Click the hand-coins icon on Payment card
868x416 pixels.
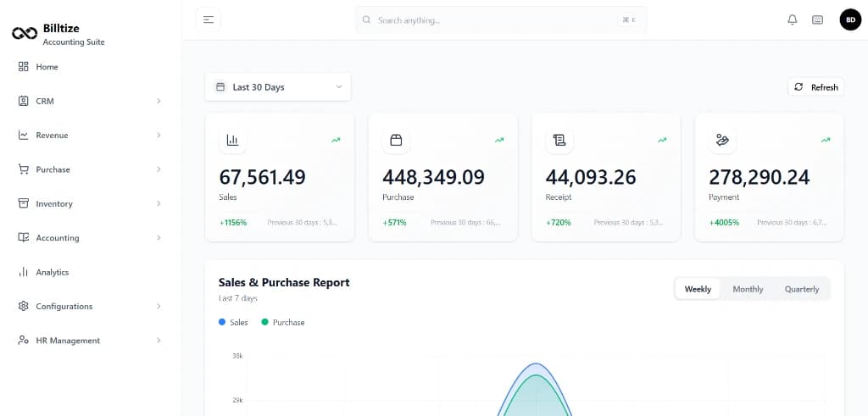click(x=722, y=141)
